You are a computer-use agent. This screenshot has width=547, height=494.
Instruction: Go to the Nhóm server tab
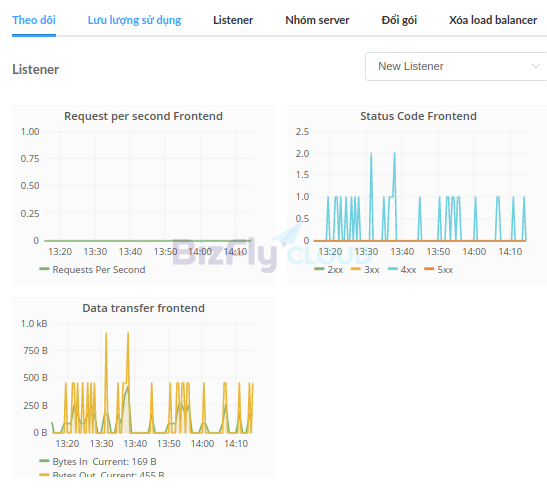[x=317, y=20]
